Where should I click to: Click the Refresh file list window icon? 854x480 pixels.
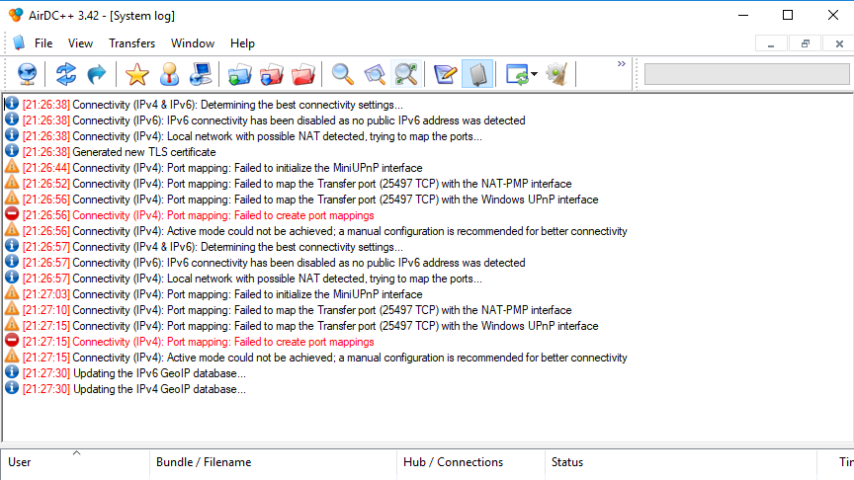517,74
